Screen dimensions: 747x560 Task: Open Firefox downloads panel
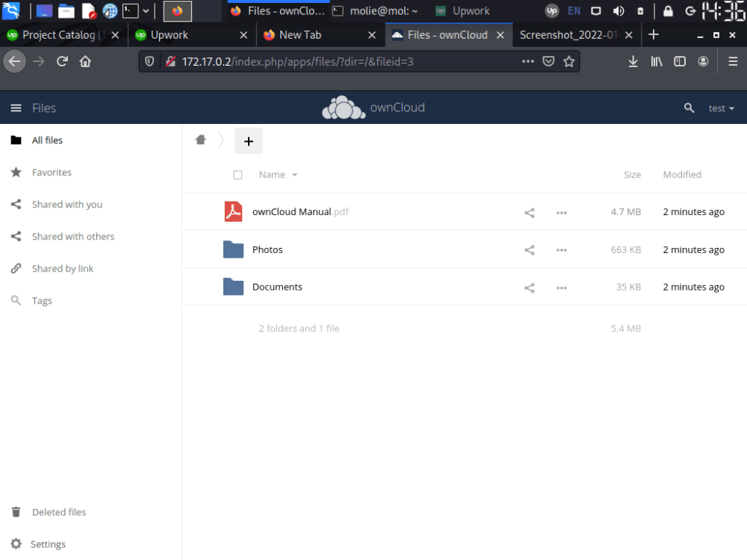tap(633, 61)
